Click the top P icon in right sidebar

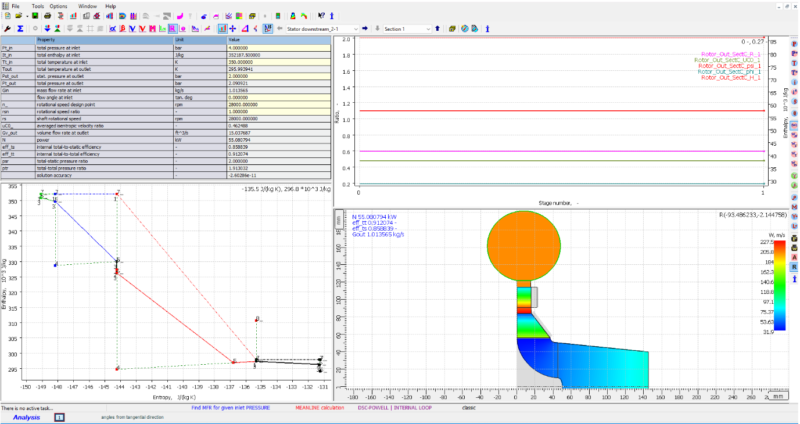pyautogui.click(x=794, y=44)
